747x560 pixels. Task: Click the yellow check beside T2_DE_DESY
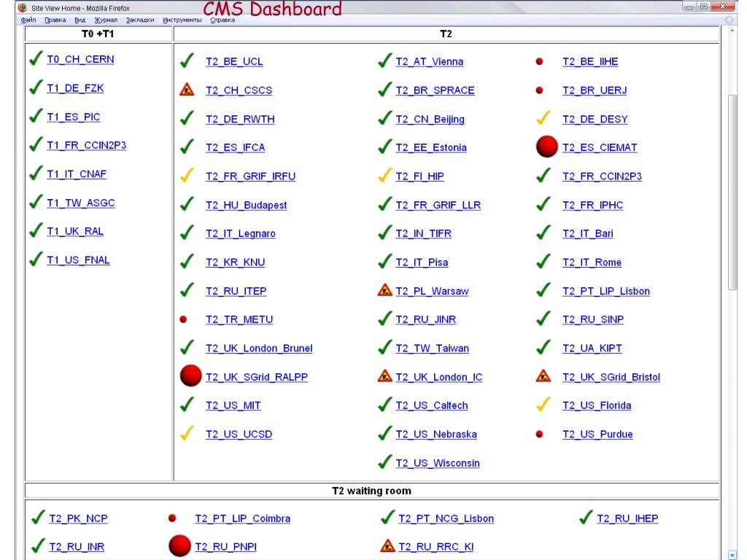pos(543,118)
